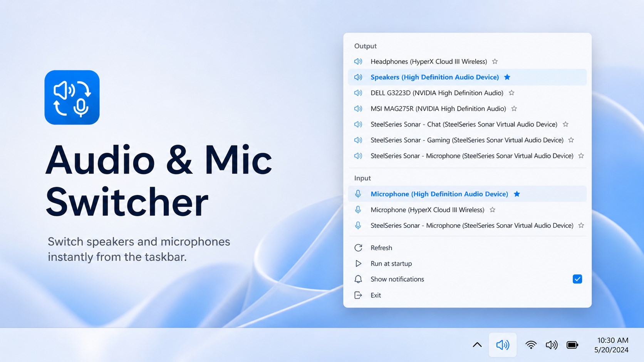Click the blue speaker tray icon in taskbar
The width and height of the screenshot is (644, 362).
point(503,345)
